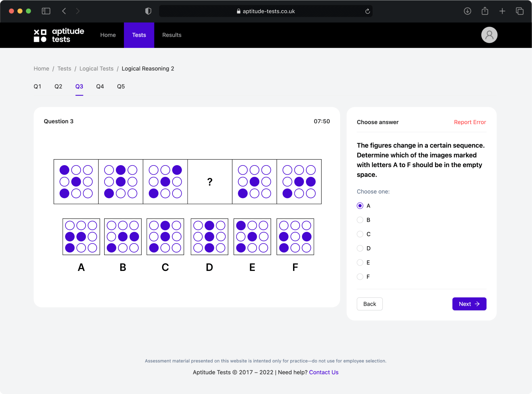The image size is (532, 394).
Task: Click the address bar URL field
Action: (266, 11)
